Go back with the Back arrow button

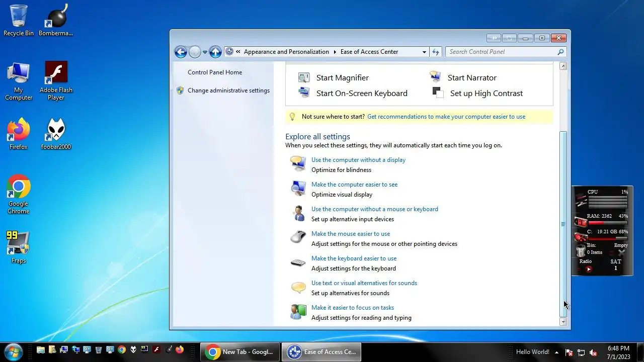pos(181,52)
